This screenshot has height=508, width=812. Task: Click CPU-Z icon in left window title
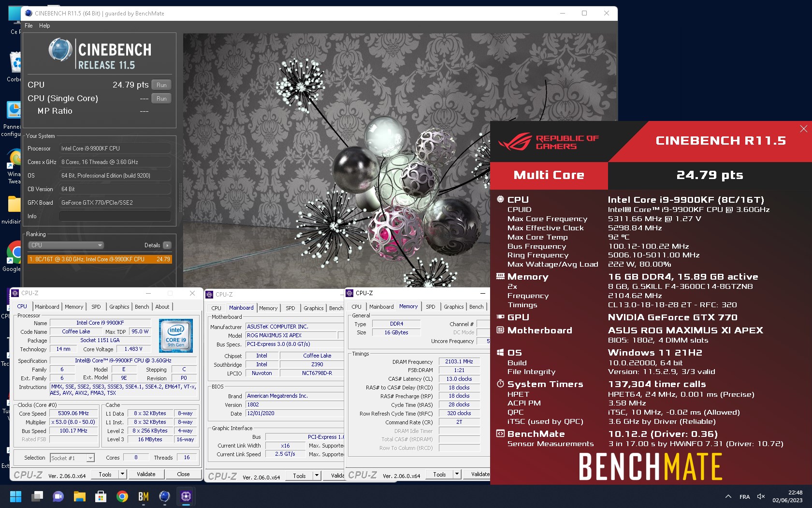(15, 293)
